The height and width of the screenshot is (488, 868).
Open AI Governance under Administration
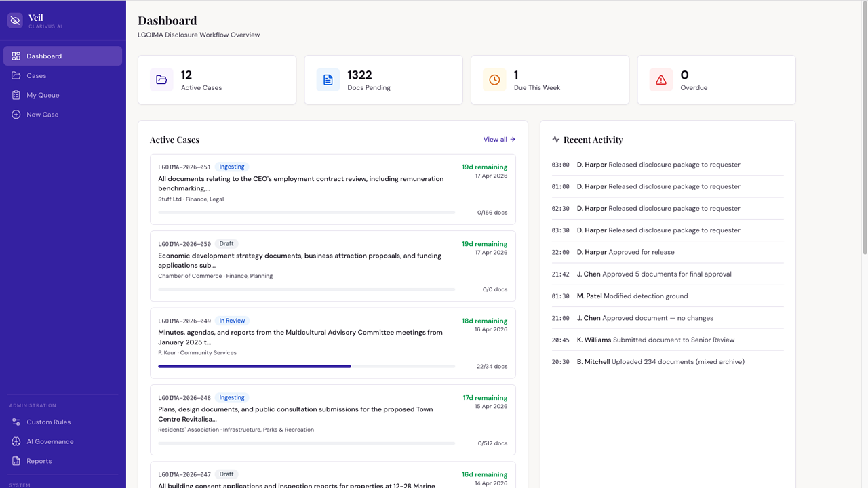pyautogui.click(x=62, y=441)
